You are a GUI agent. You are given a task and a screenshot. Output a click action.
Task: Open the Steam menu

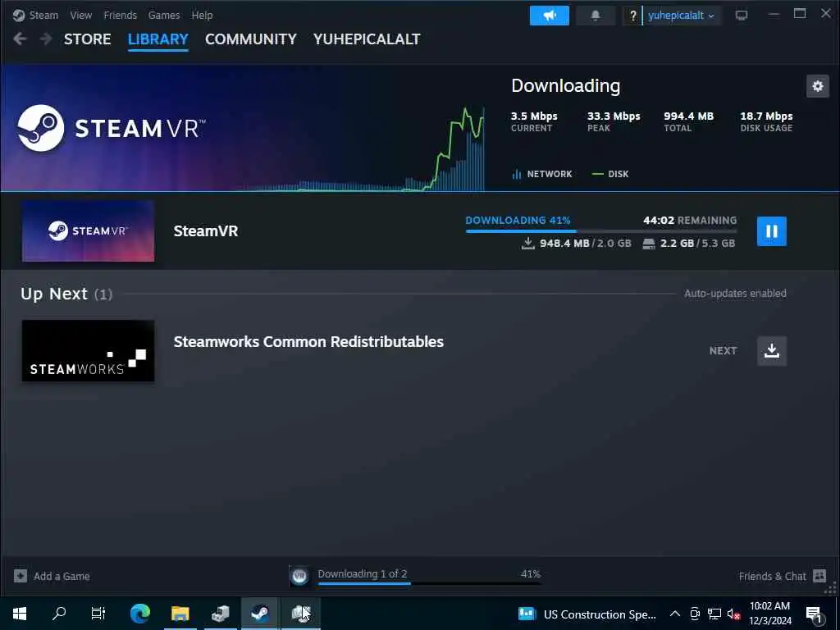tap(43, 15)
